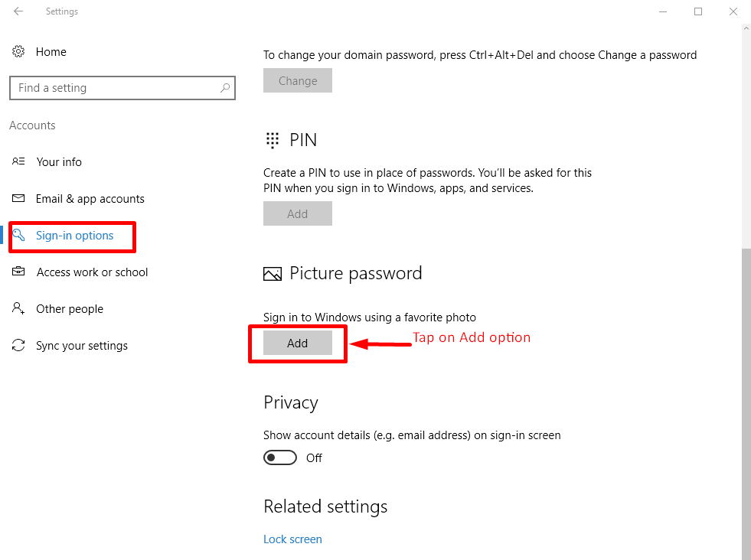Screen dimensions: 751x560
Task: Click the Change password button
Action: click(x=298, y=81)
